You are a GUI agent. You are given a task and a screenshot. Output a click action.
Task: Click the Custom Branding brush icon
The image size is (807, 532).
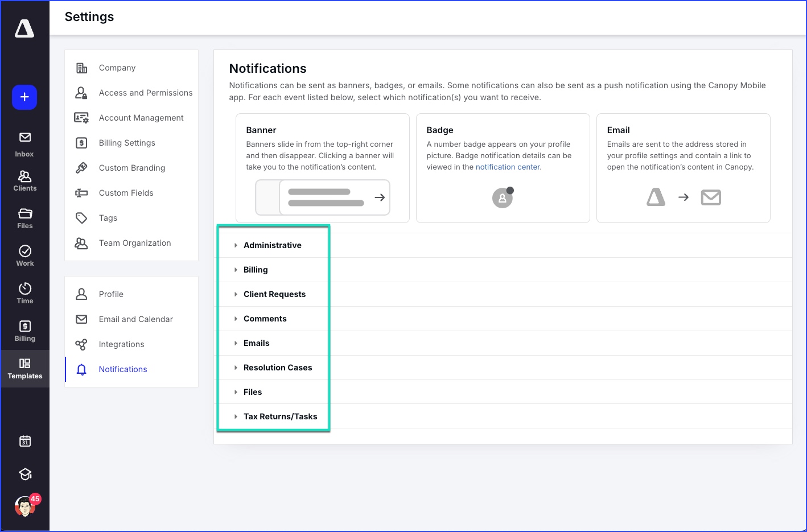[81, 168]
